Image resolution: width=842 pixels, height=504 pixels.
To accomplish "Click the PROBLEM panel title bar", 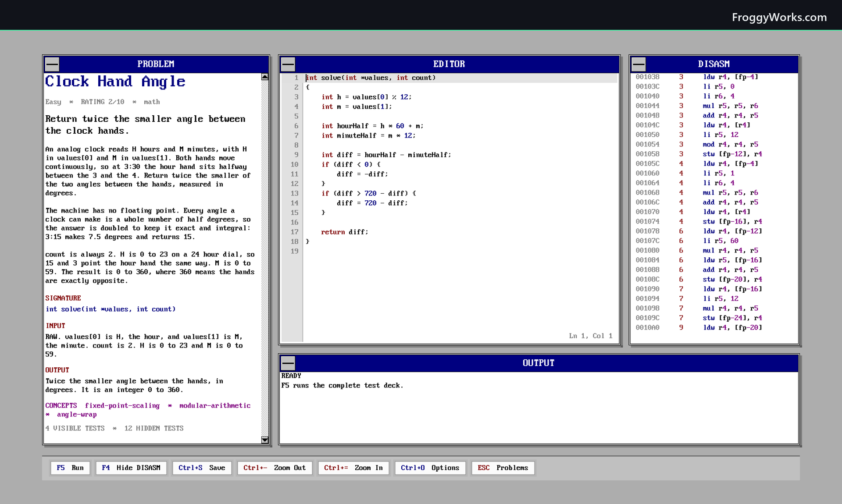I will 156,64.
